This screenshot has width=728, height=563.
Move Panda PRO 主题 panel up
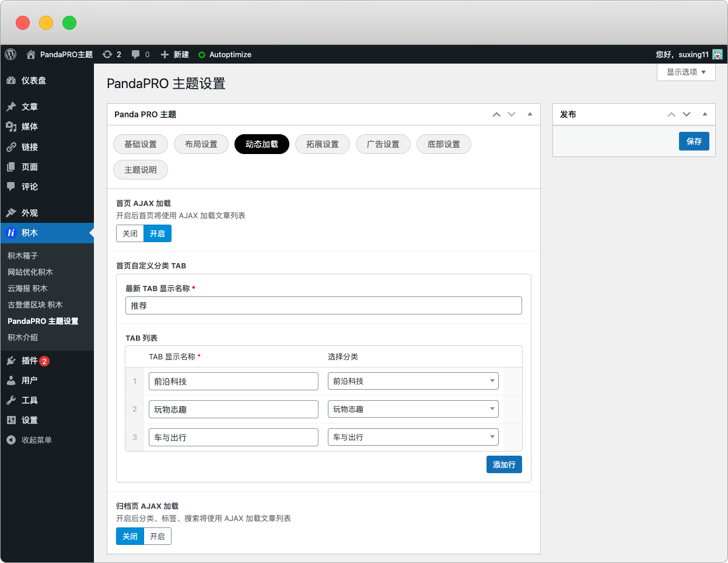click(x=496, y=114)
